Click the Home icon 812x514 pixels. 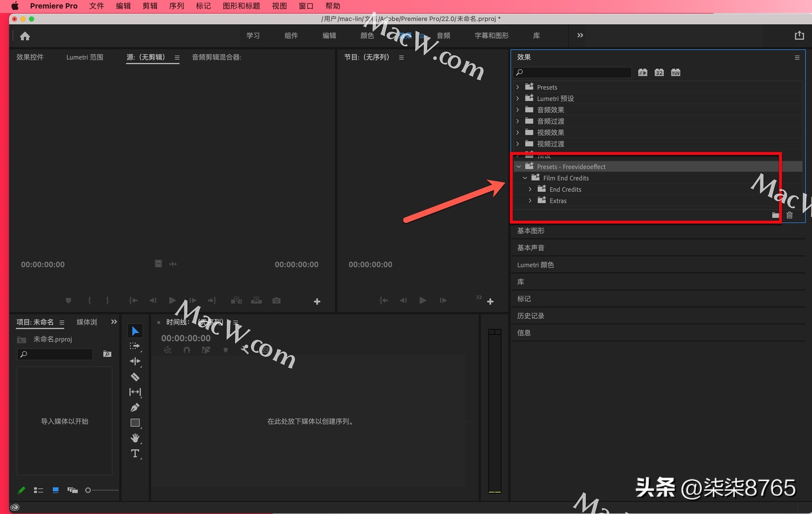[x=25, y=36]
